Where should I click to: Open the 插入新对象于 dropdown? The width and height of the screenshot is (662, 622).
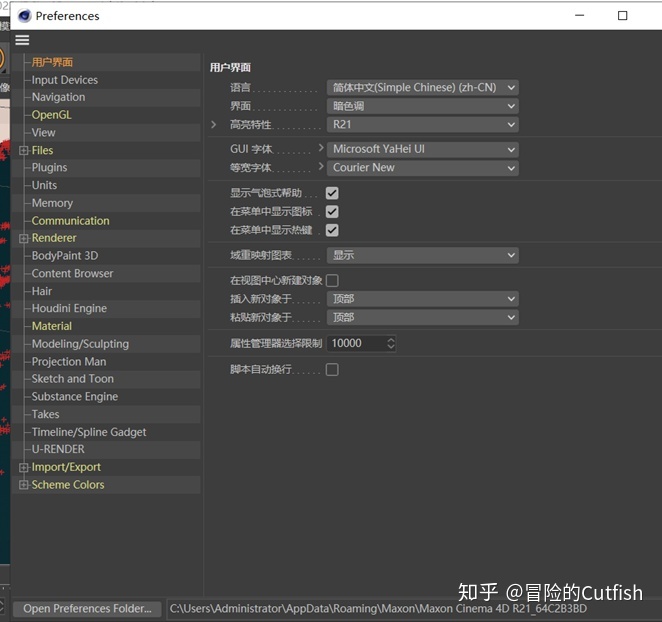pos(423,299)
